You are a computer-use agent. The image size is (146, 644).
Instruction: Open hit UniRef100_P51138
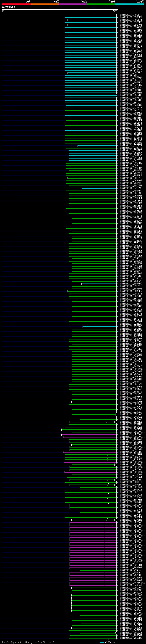(x=131, y=20)
